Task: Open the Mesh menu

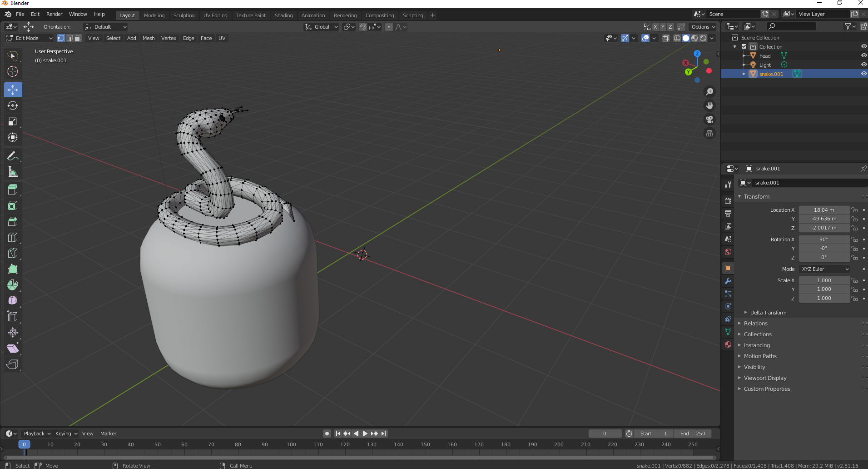Action: 149,38
